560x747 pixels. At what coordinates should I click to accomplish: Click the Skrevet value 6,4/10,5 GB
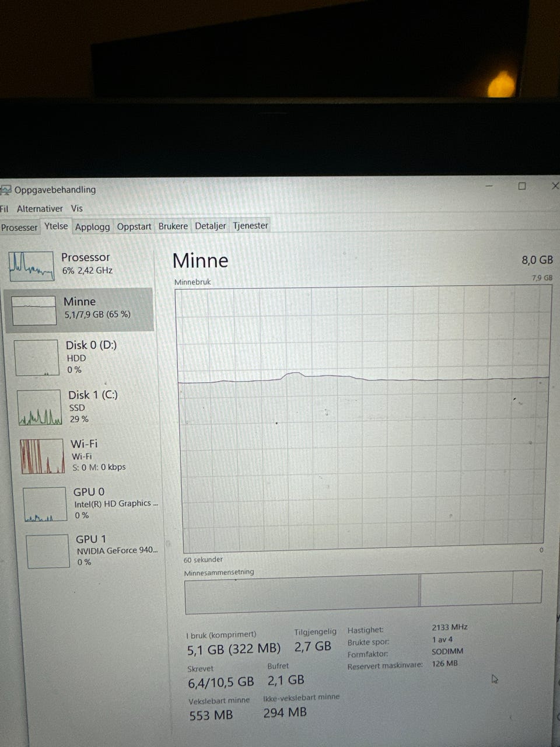tap(221, 682)
